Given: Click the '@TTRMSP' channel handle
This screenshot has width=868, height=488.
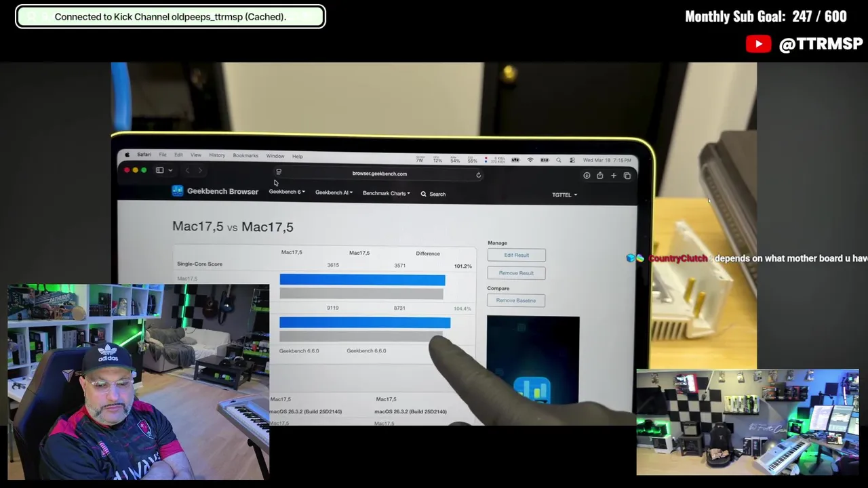Looking at the screenshot, I should pyautogui.click(x=821, y=44).
